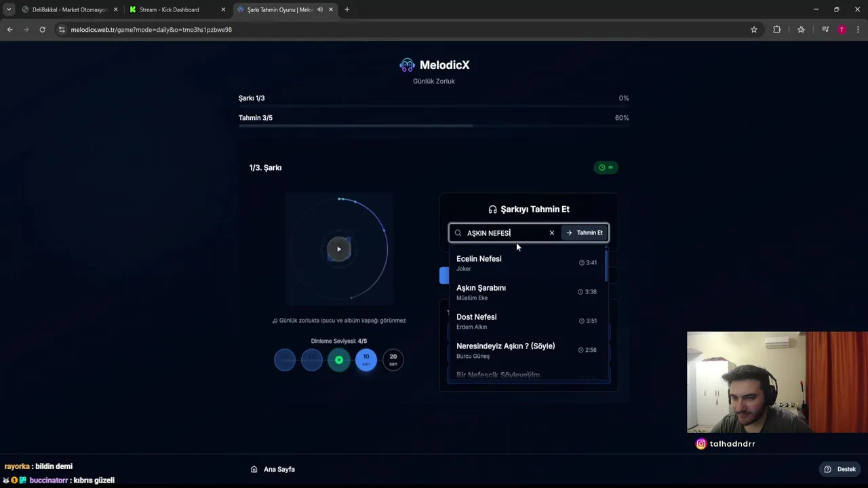Choose Neresindeyiz Aşkın ? (Söyle) suggestion
Image resolution: width=868 pixels, height=488 pixels.
(526, 350)
